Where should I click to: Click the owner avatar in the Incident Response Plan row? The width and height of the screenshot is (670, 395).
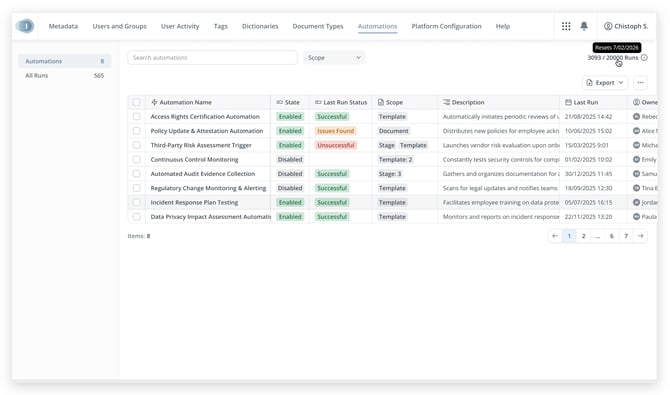pyautogui.click(x=636, y=202)
